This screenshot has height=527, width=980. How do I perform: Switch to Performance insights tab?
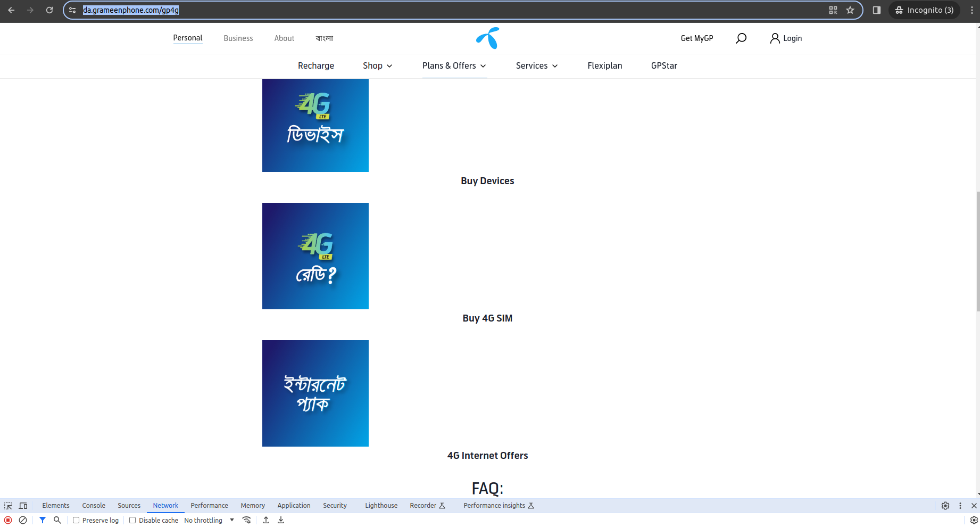(x=499, y=506)
